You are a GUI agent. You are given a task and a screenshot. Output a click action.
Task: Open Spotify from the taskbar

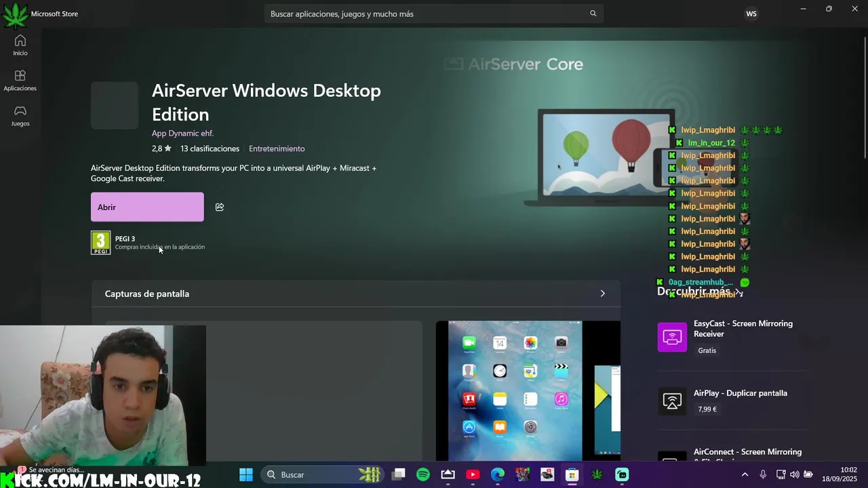(423, 474)
